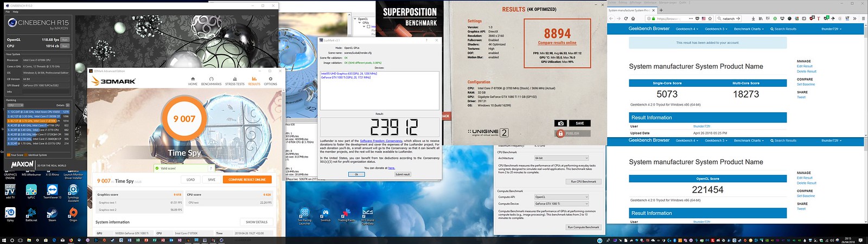The width and height of the screenshot is (868, 244).
Task: Follow the LuxMark donate 'here' link
Action: pos(391,168)
